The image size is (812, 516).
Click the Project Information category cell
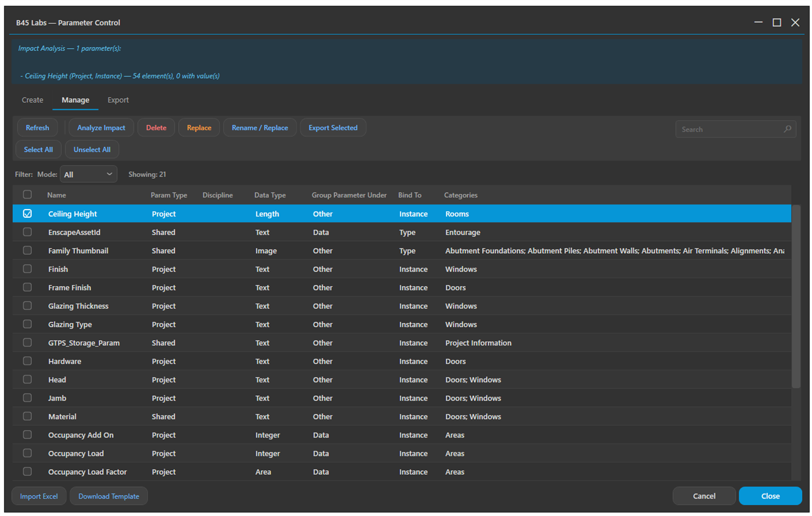click(x=478, y=343)
